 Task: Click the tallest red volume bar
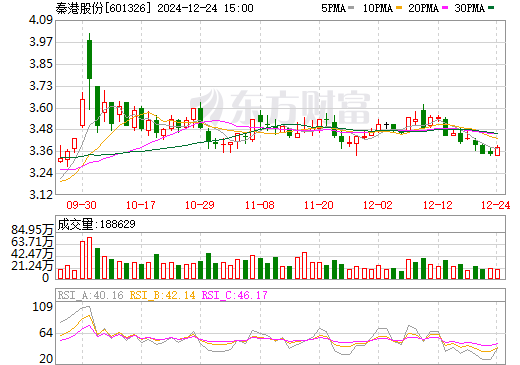89,258
